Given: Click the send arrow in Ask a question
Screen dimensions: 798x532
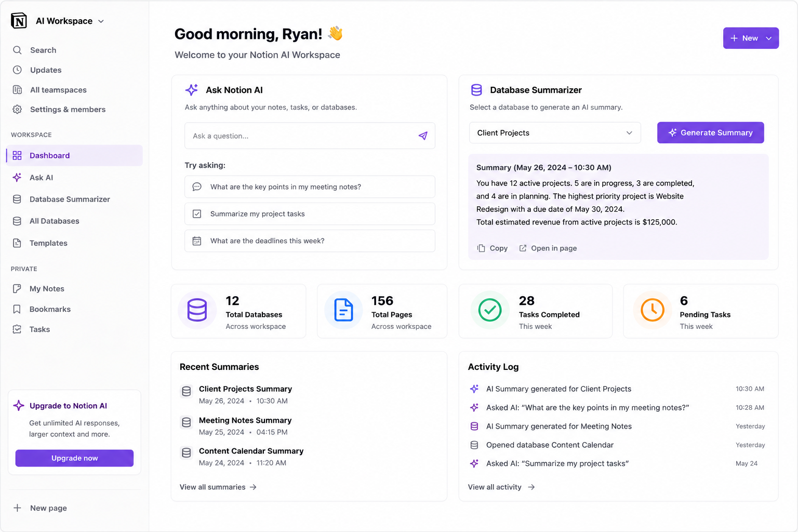Looking at the screenshot, I should click(x=423, y=136).
